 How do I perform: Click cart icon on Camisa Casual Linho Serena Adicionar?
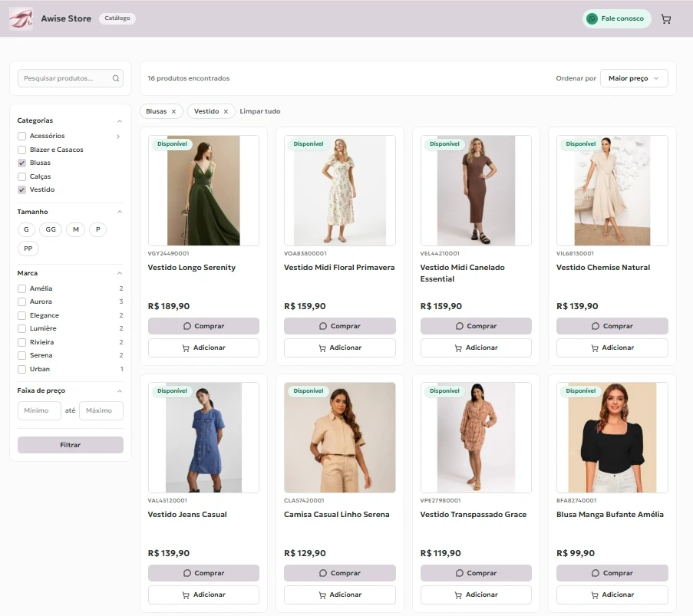pyautogui.click(x=322, y=595)
